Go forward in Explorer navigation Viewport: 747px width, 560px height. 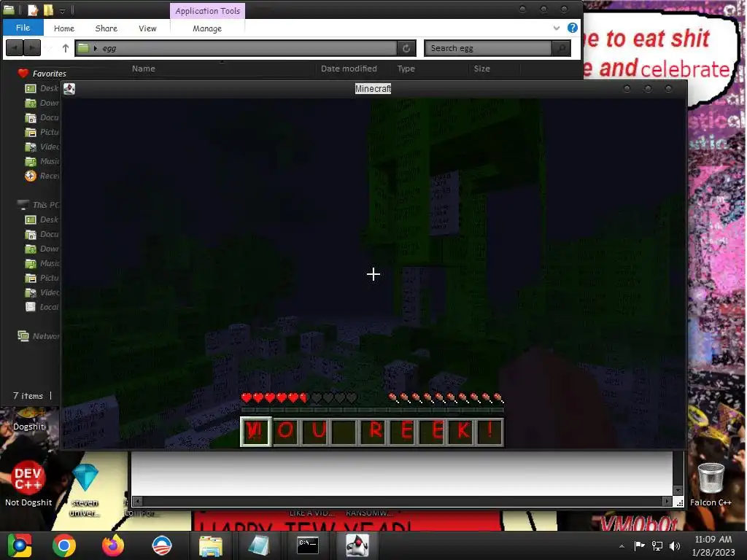32,48
